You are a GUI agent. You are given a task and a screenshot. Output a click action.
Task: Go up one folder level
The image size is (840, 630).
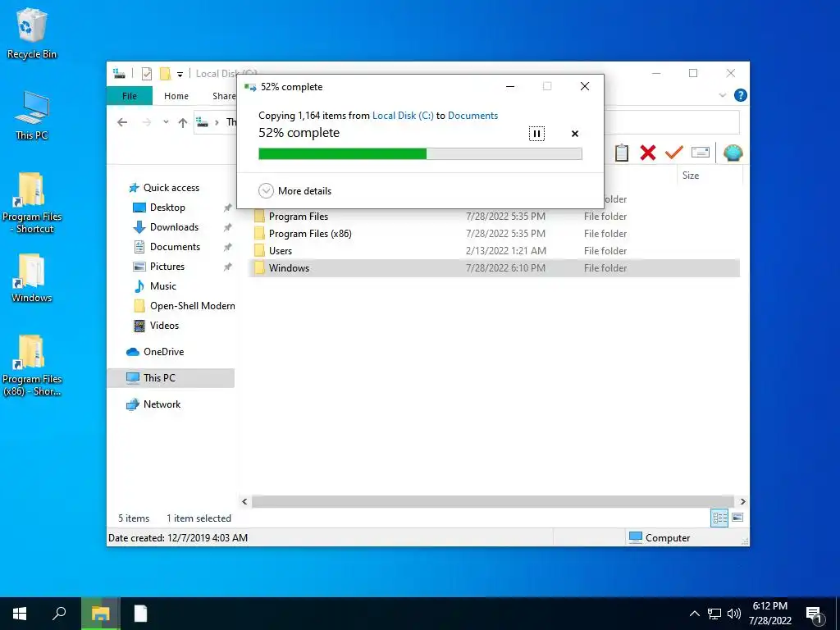click(183, 123)
